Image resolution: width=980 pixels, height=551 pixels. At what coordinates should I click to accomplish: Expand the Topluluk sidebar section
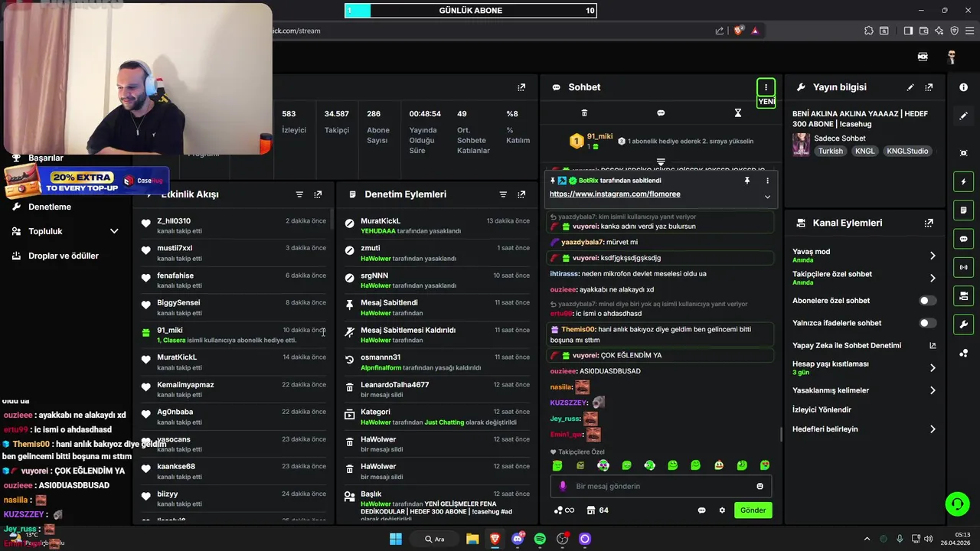tap(114, 231)
